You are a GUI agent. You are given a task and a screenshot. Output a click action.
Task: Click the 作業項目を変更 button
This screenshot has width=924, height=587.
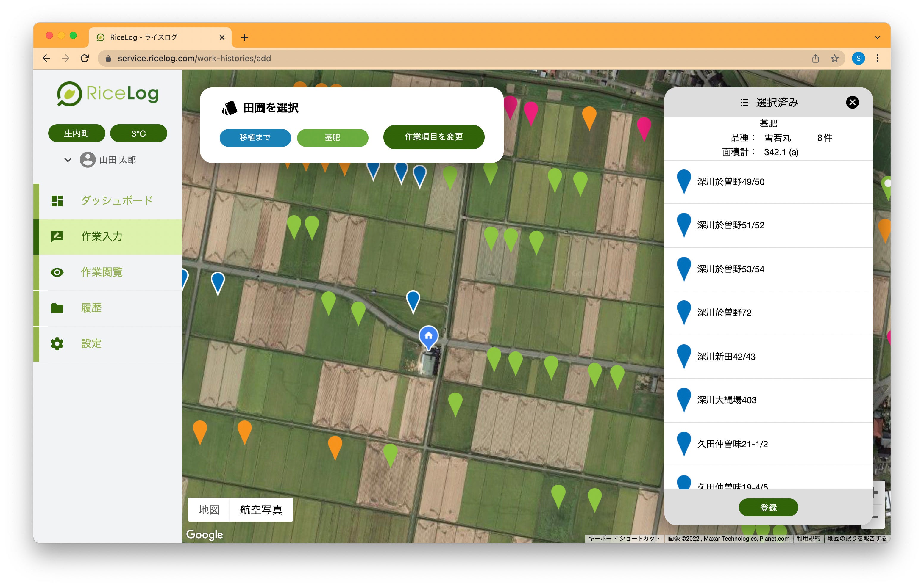point(434,137)
